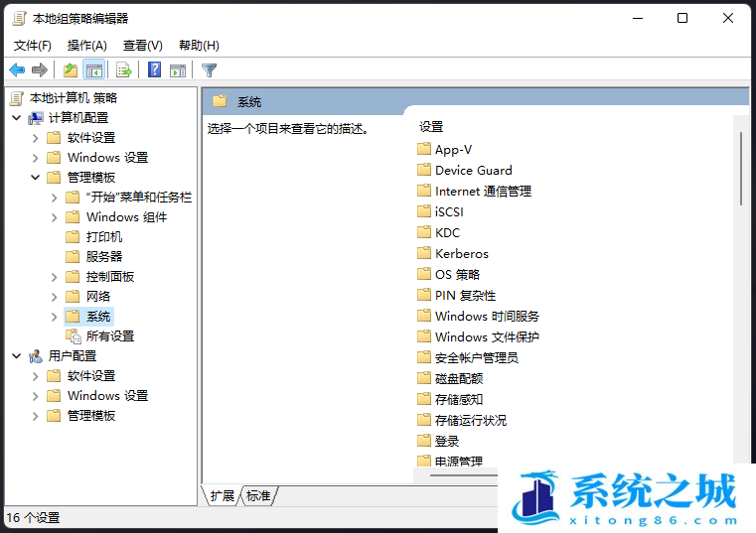Click the 所有设置 settings icon
This screenshot has width=756, height=533.
pyautogui.click(x=74, y=335)
